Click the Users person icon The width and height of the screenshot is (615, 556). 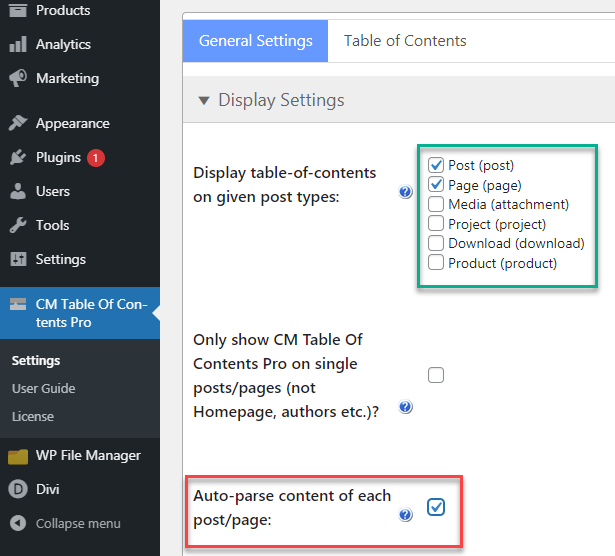coord(18,191)
